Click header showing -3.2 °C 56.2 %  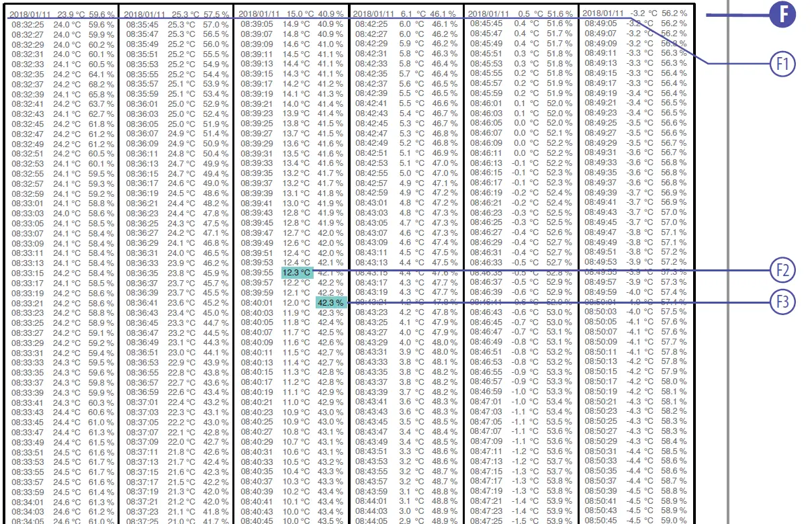tap(635, 13)
